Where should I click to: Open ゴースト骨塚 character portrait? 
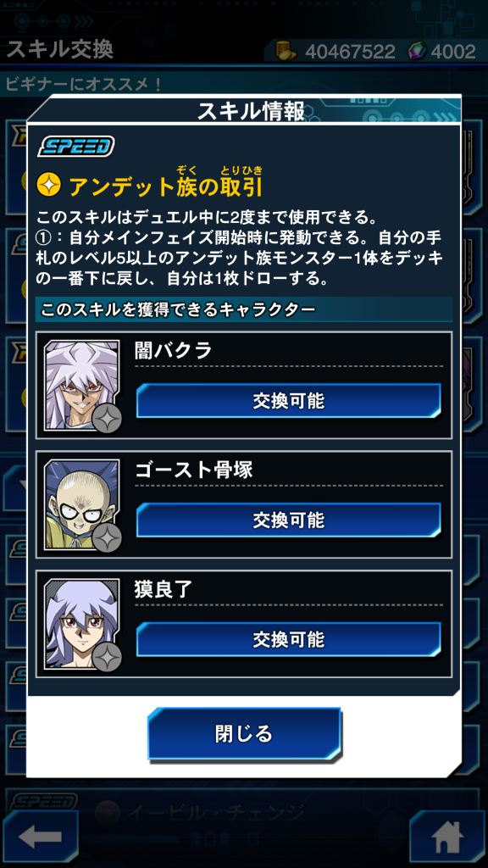click(81, 504)
